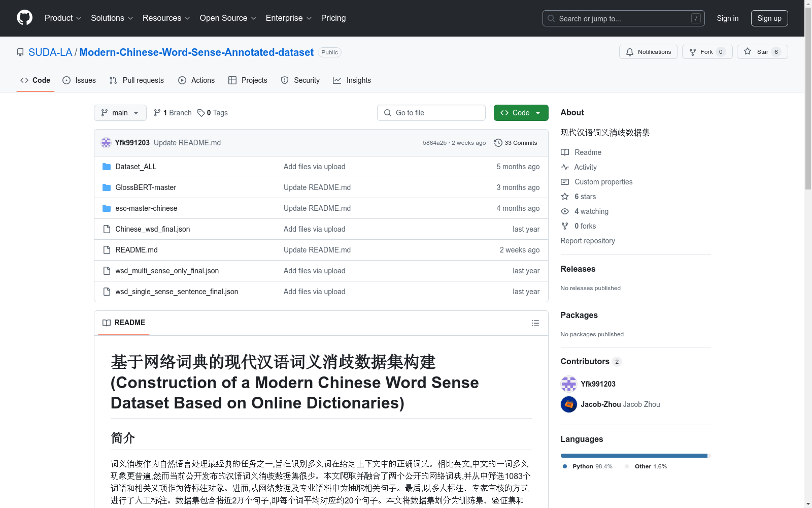This screenshot has width=812, height=508.
Task: Click the Contributors heading link
Action: click(591, 361)
